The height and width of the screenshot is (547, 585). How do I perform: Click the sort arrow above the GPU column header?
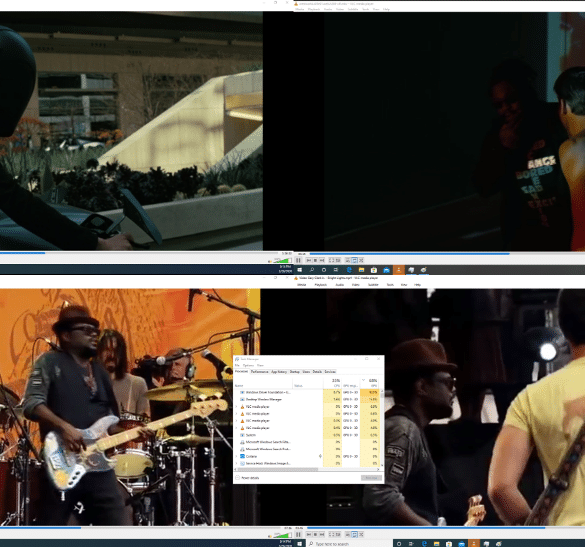363,380
